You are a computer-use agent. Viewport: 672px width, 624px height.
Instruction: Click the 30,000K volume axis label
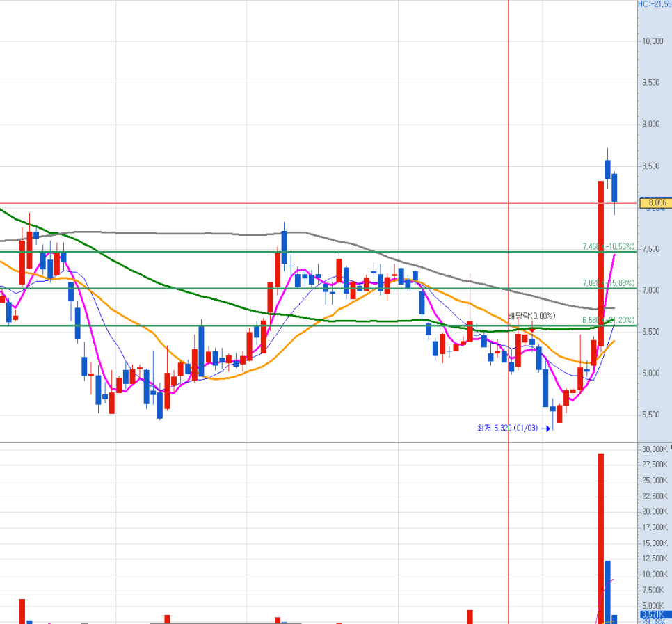655,449
